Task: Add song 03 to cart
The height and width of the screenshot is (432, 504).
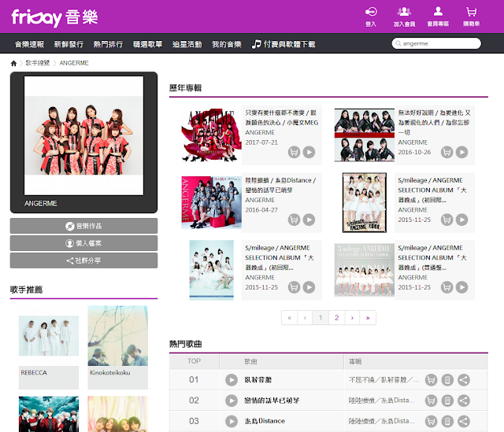Action: click(x=431, y=421)
